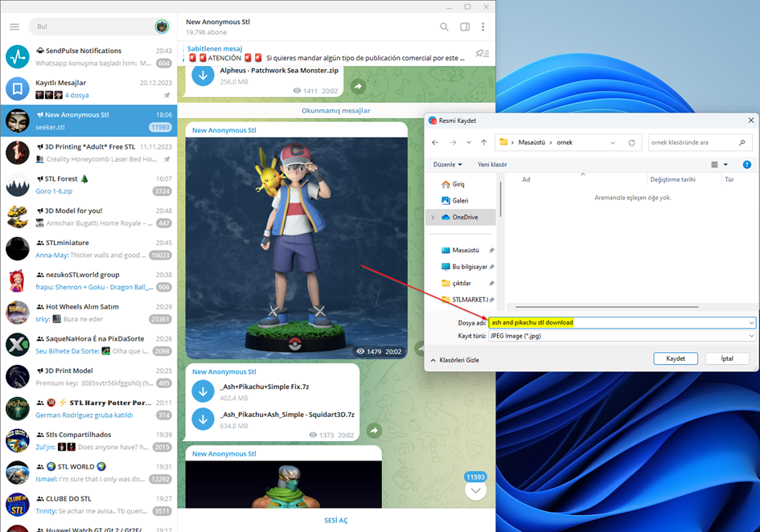Screen dimensions: 760x532
Task: Click the account avatar in search bar
Action: tap(162, 27)
